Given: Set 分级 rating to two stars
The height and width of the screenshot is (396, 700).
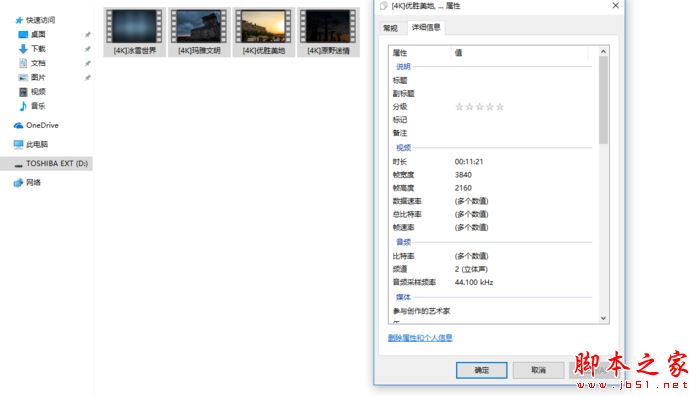Looking at the screenshot, I should [x=469, y=107].
